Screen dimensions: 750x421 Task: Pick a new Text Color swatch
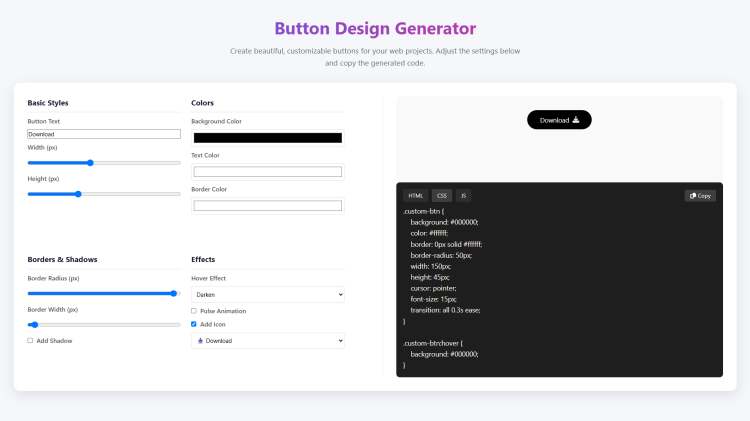[x=267, y=172]
